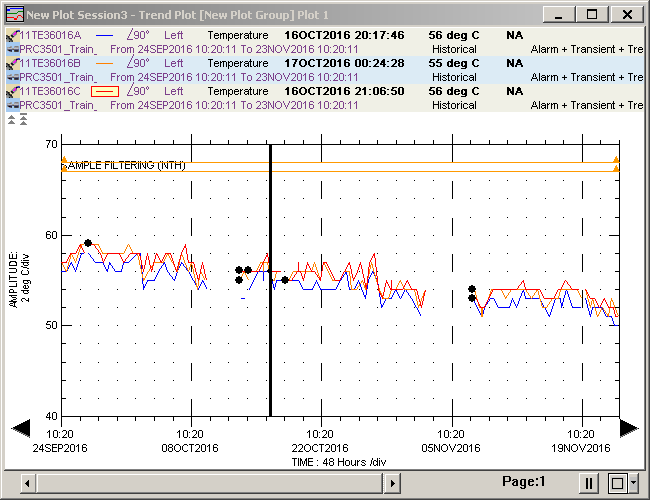Maximize the Trend Plot window
Viewport: 650px width, 500px height.
592,14
